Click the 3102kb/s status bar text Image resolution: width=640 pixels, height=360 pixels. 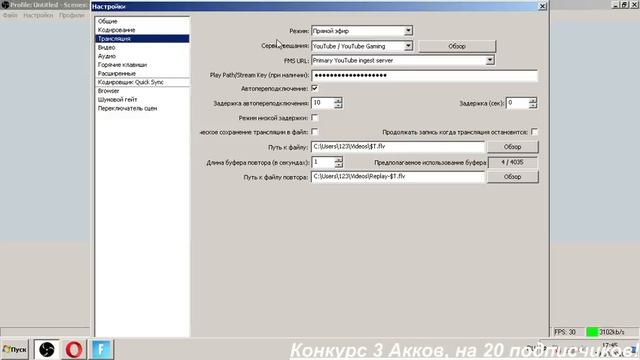(x=611, y=332)
